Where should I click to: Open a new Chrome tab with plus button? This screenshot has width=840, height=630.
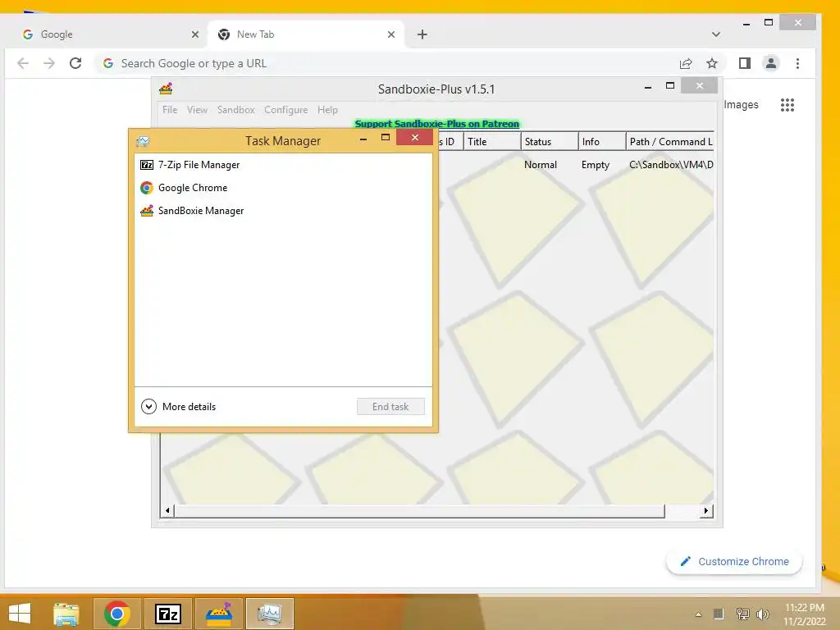tap(422, 34)
